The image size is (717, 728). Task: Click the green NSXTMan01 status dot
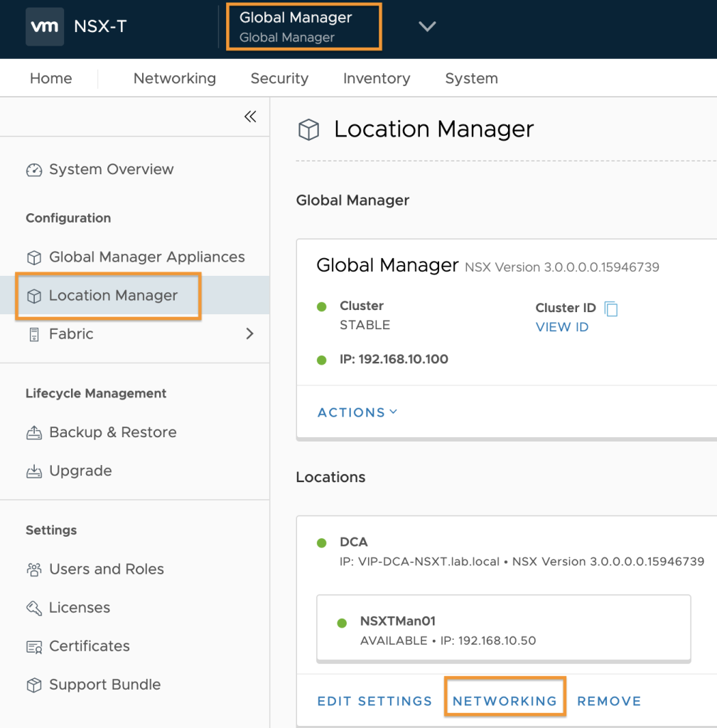click(x=342, y=623)
